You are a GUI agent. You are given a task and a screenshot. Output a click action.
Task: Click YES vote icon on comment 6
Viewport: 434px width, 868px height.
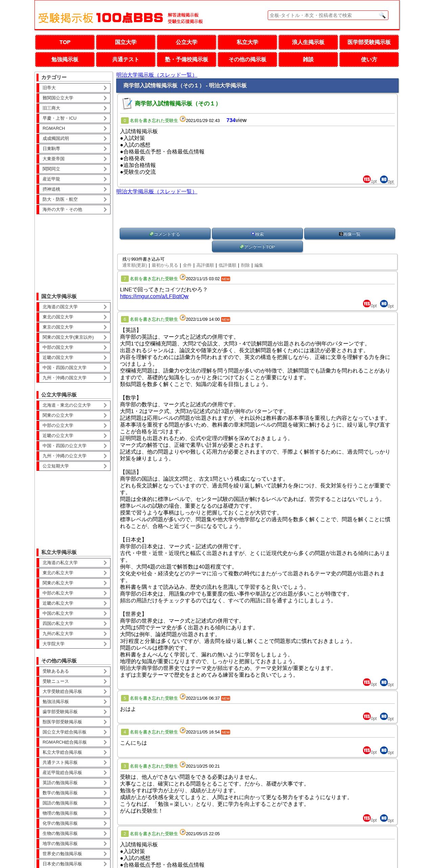click(x=367, y=682)
